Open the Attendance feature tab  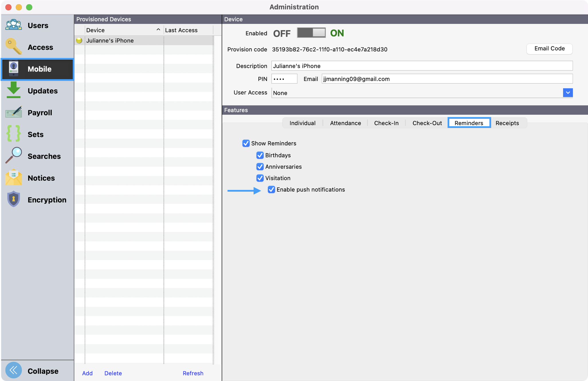point(345,123)
